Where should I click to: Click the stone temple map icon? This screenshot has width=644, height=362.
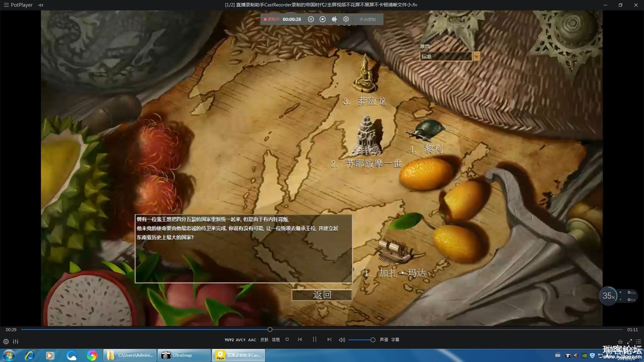(367, 136)
